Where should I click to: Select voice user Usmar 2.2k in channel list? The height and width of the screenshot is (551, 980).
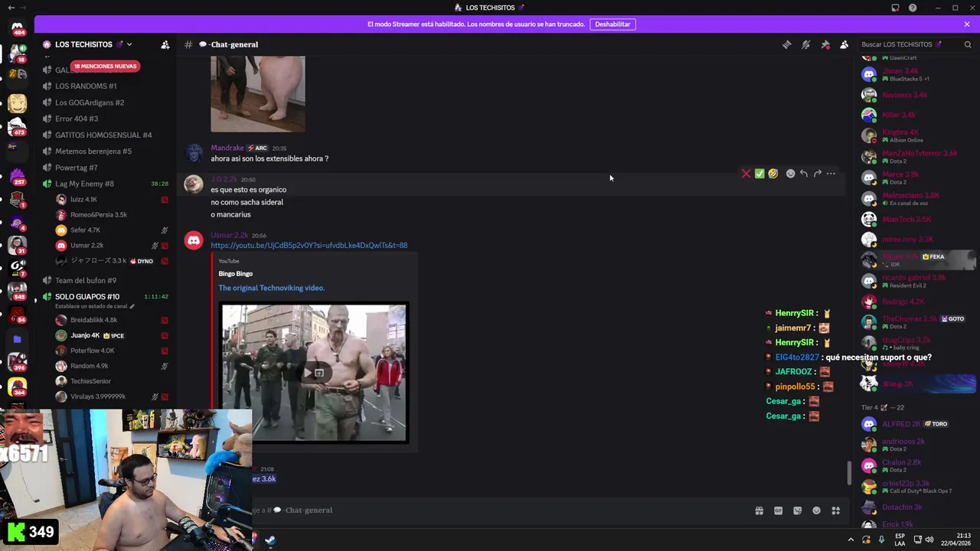tap(87, 245)
